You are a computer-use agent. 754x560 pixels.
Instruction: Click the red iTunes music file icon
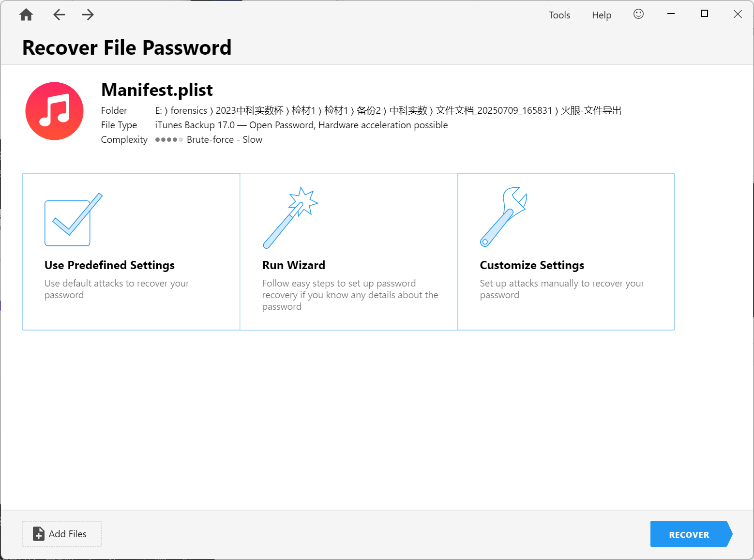pyautogui.click(x=54, y=111)
